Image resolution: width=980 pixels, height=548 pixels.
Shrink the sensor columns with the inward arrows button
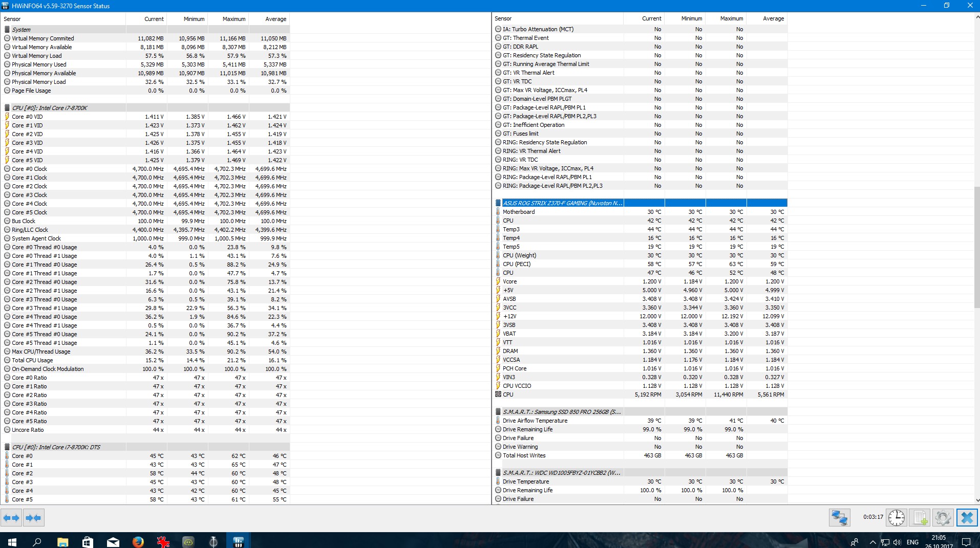(x=33, y=518)
